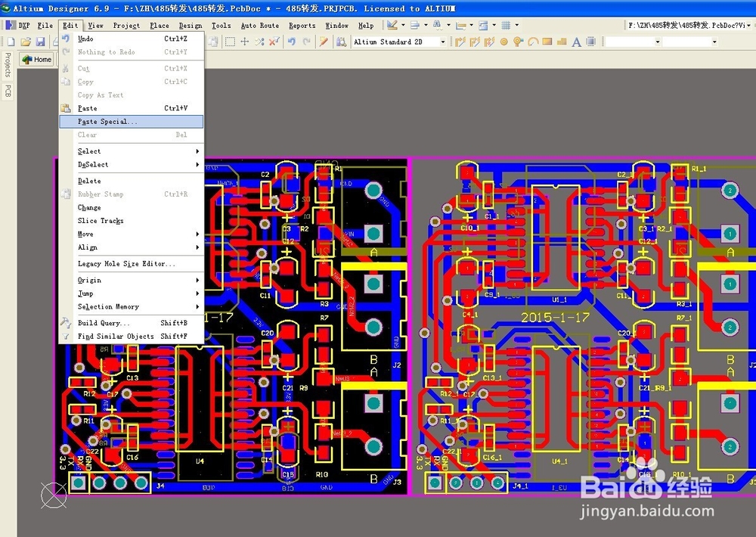Click the cross probe pencil icon
Viewport: 756px width, 537px height.
[x=324, y=42]
